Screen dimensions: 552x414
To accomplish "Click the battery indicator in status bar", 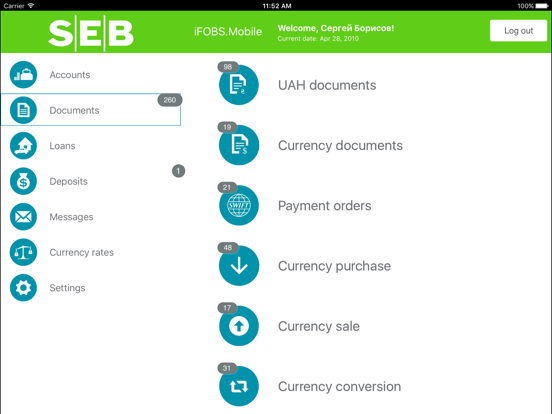I will [542, 6].
